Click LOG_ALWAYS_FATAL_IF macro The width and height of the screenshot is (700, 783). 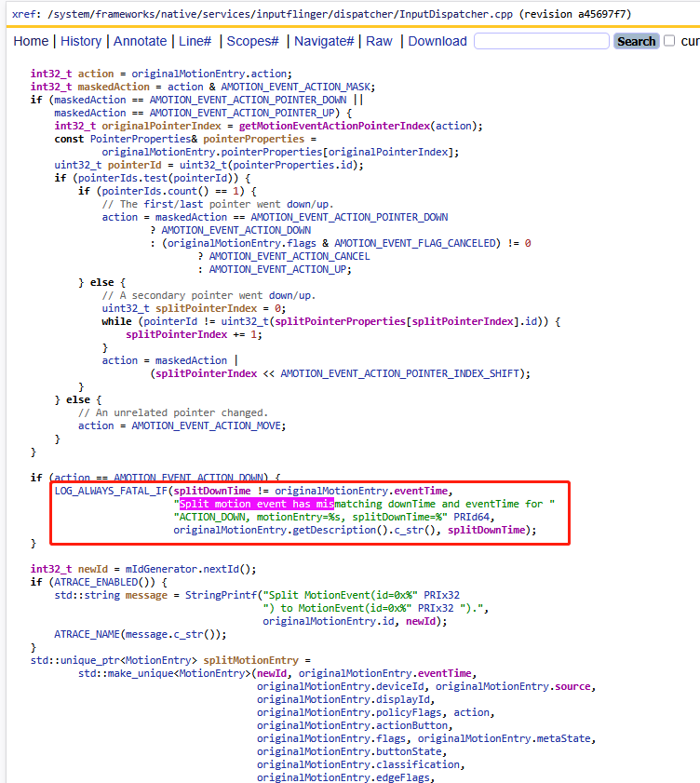pos(111,491)
